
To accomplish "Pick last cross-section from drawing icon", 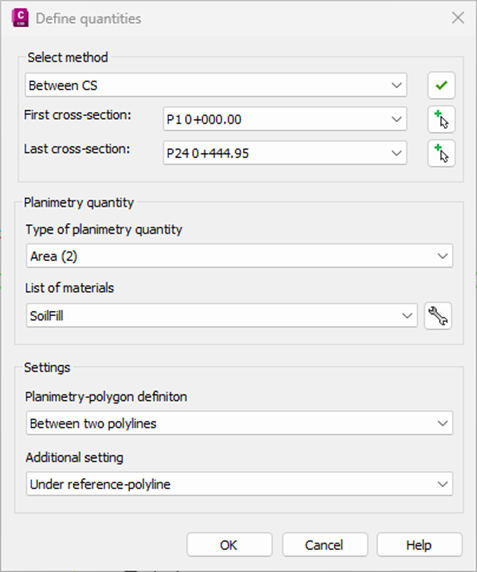I will (441, 153).
